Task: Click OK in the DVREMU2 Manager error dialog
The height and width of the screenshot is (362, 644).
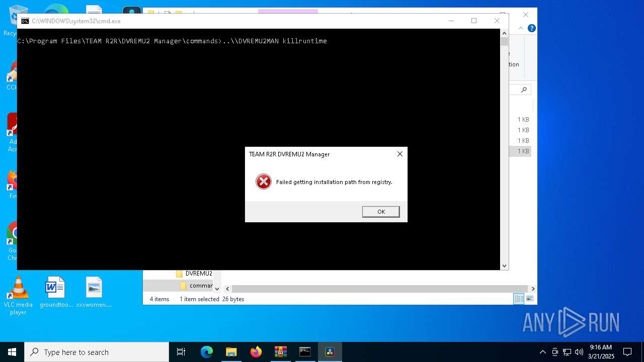Action: tap(381, 212)
